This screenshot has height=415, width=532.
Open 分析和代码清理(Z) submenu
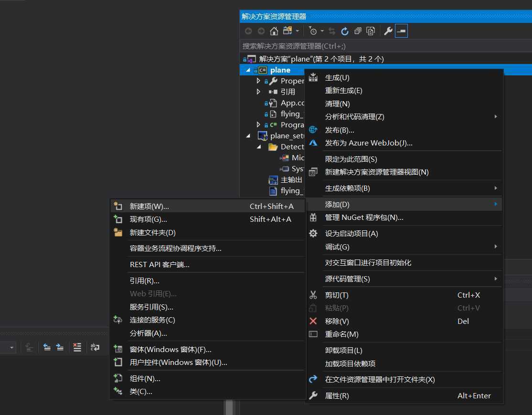(x=404, y=117)
